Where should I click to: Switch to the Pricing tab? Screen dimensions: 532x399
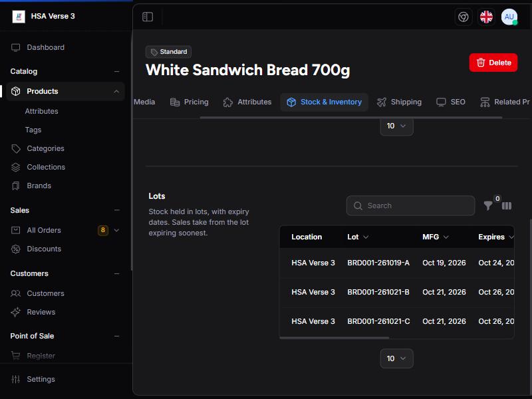click(x=190, y=102)
